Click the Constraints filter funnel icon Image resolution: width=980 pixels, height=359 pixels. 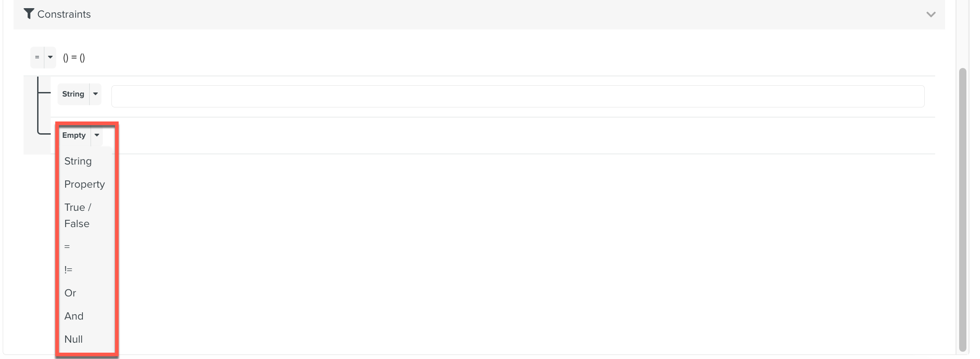tap(29, 14)
